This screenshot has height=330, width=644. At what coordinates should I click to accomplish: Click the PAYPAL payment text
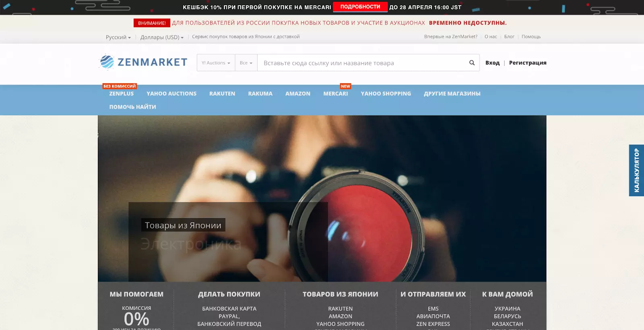[229, 316]
